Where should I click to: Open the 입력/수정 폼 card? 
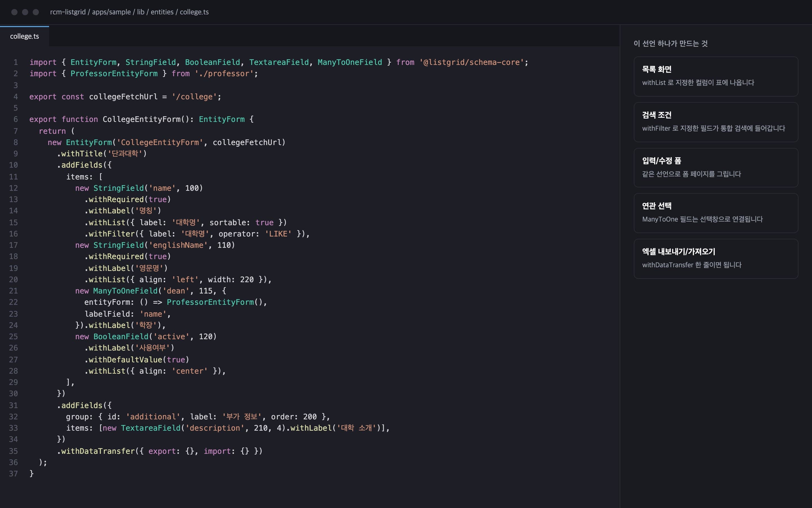(716, 168)
